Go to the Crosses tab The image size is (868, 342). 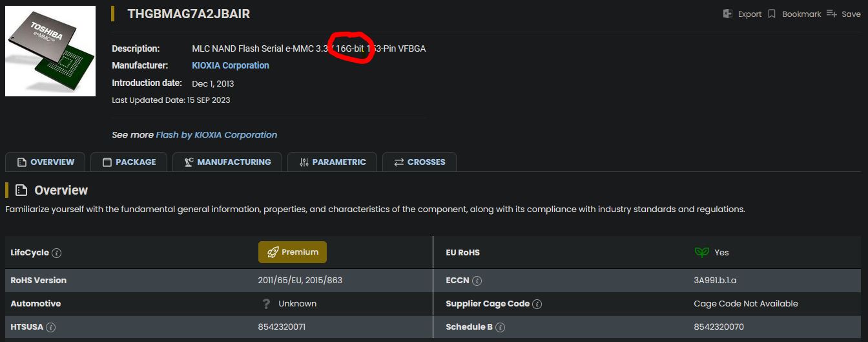pos(419,162)
